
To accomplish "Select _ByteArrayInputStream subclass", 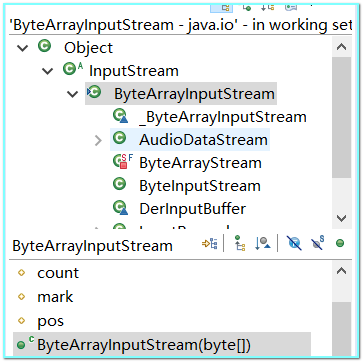I will click(x=223, y=117).
